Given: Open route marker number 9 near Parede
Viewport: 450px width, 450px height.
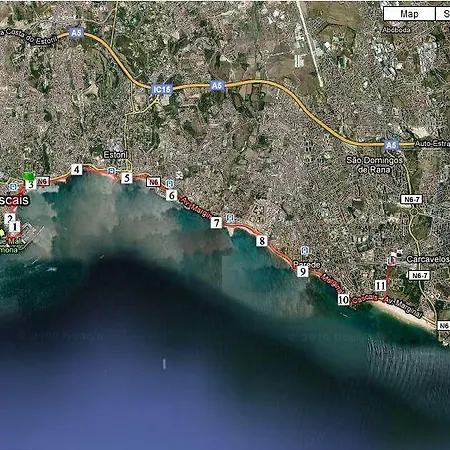Looking at the screenshot, I should [x=303, y=272].
